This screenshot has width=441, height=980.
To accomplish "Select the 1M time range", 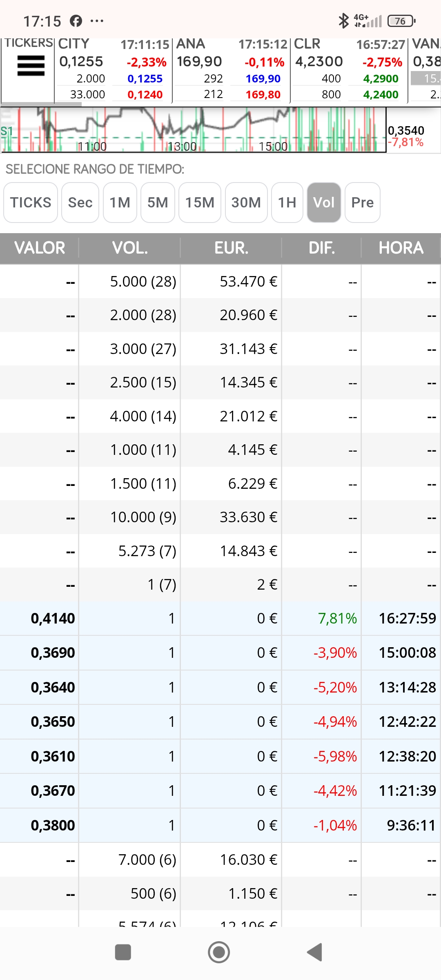I will 120,203.
